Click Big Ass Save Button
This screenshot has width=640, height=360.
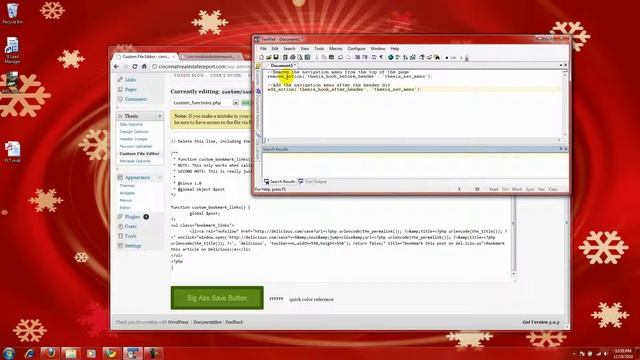(217, 298)
